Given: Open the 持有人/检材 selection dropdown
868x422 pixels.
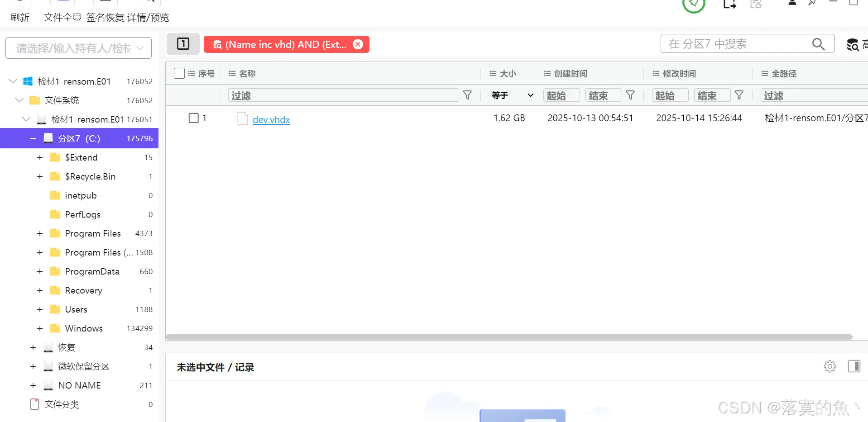Looking at the screenshot, I should tap(78, 48).
